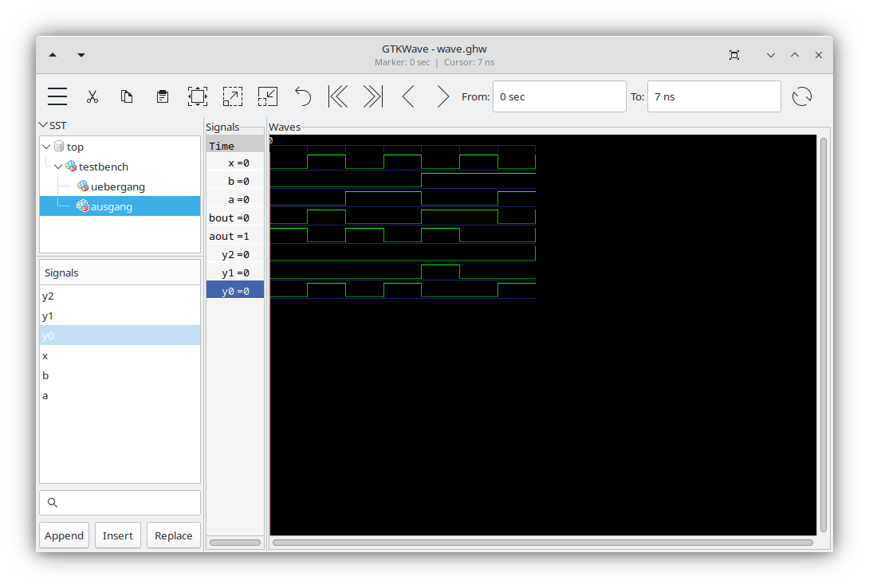Activate the Zoom Fit tool
The width and height of the screenshot is (869, 588).
(197, 96)
